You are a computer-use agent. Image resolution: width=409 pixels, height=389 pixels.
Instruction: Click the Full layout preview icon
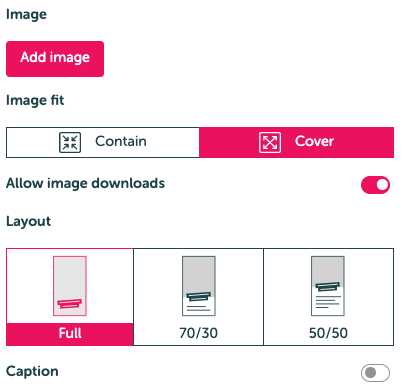70,286
